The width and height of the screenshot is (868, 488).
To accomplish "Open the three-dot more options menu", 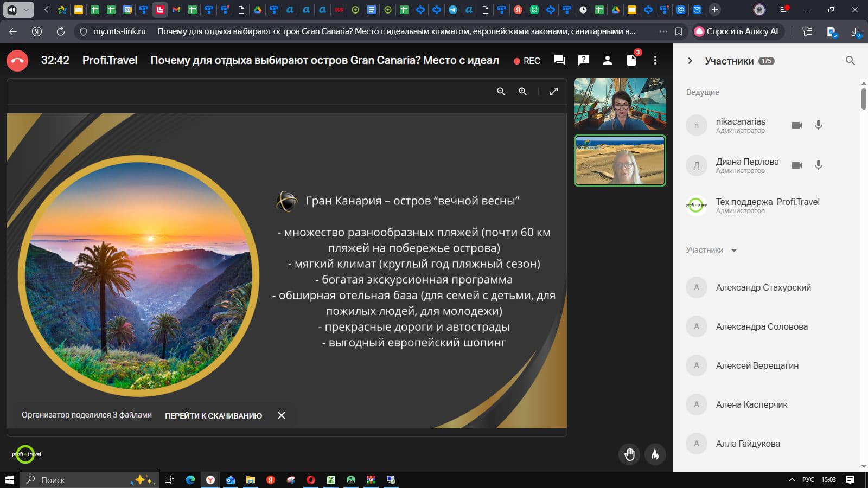I will [x=655, y=60].
